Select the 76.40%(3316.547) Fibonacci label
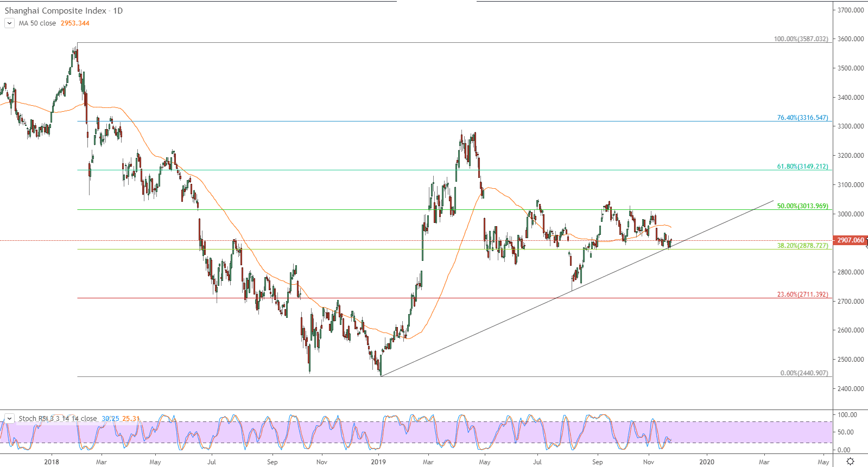This screenshot has width=868, height=467. (x=803, y=118)
